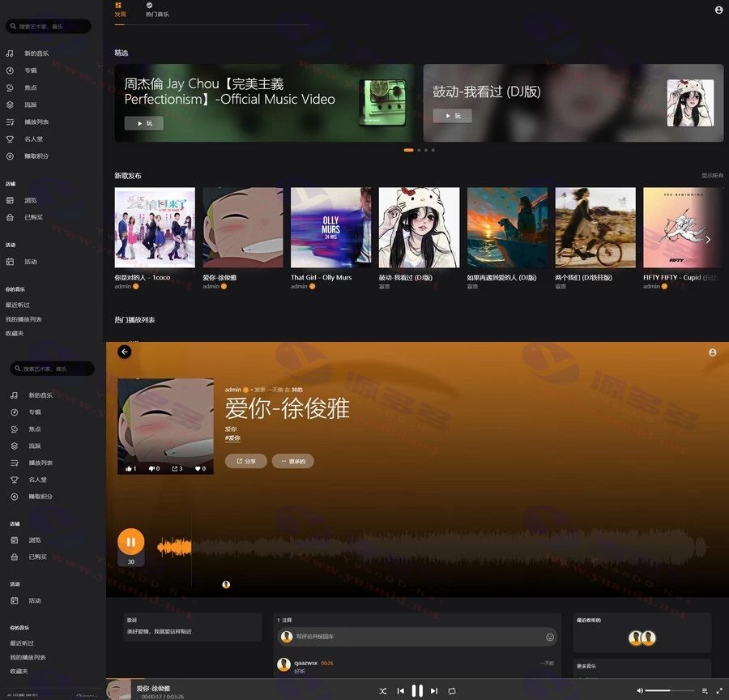Switch to the 热门音乐 tab
The width and height of the screenshot is (729, 700).
[156, 10]
